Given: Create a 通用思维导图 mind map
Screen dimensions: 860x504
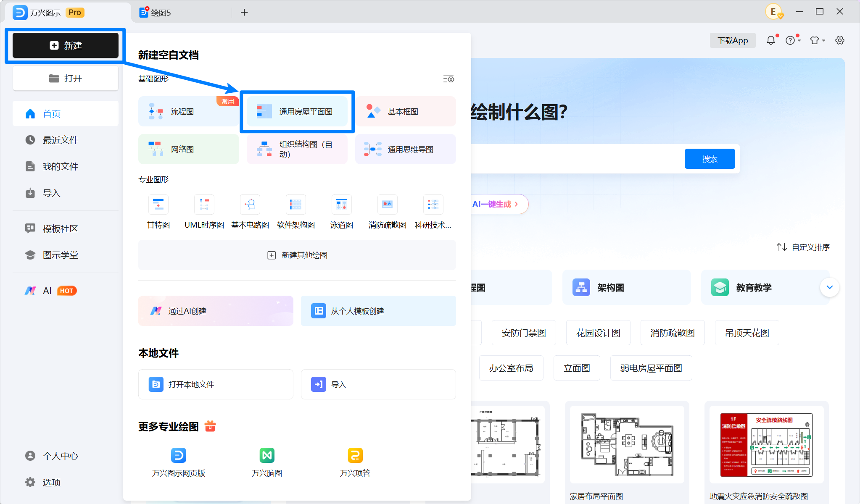Looking at the screenshot, I should [x=406, y=149].
